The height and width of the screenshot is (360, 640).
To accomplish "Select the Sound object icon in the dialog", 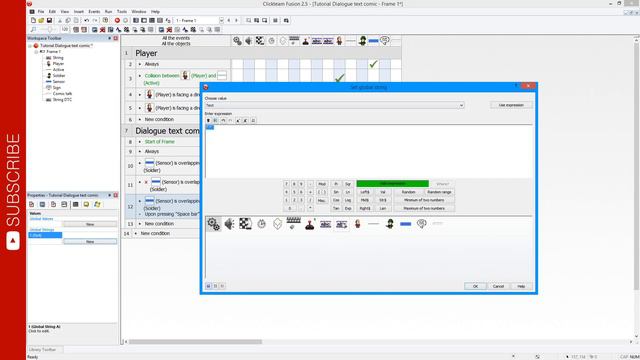I will pos(229,224).
